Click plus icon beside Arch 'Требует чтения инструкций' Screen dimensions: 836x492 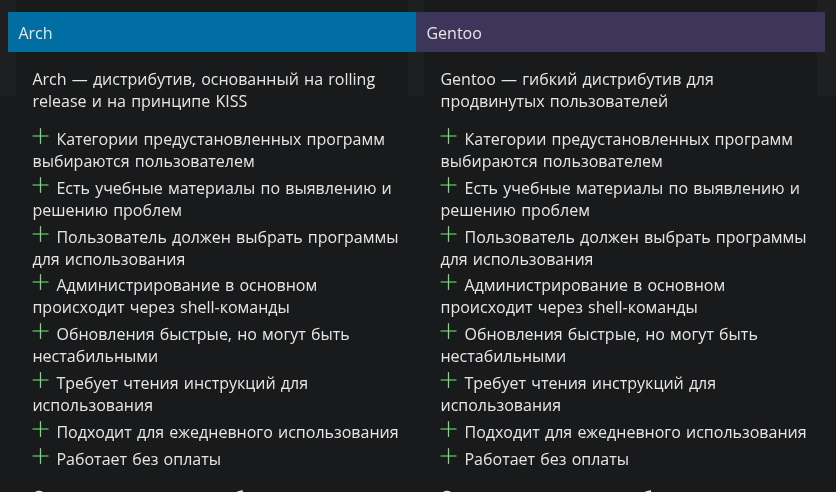(40, 381)
